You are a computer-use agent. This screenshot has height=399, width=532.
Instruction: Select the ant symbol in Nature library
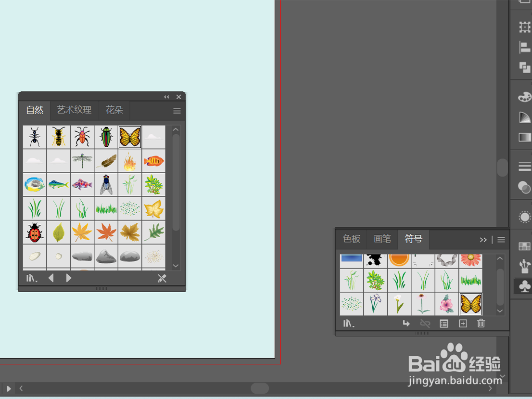coord(35,137)
